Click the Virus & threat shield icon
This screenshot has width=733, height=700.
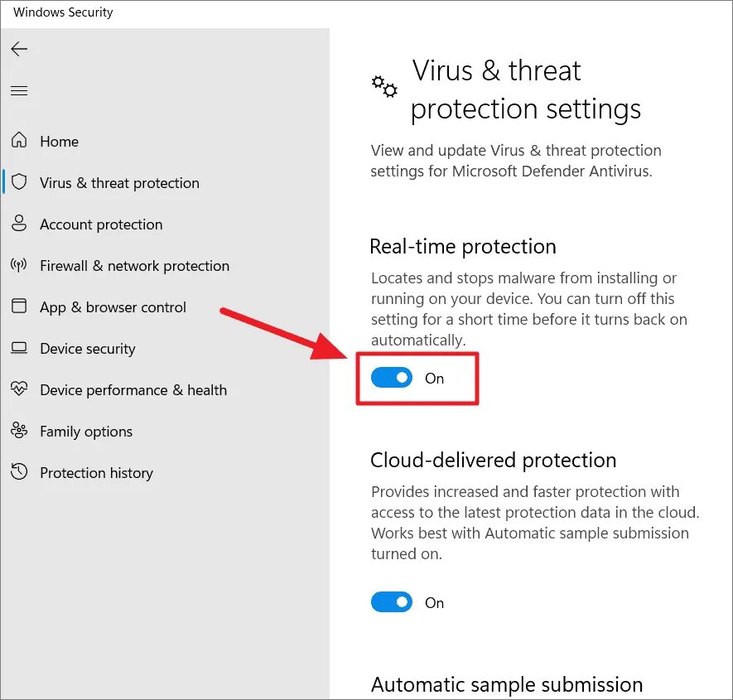19,182
